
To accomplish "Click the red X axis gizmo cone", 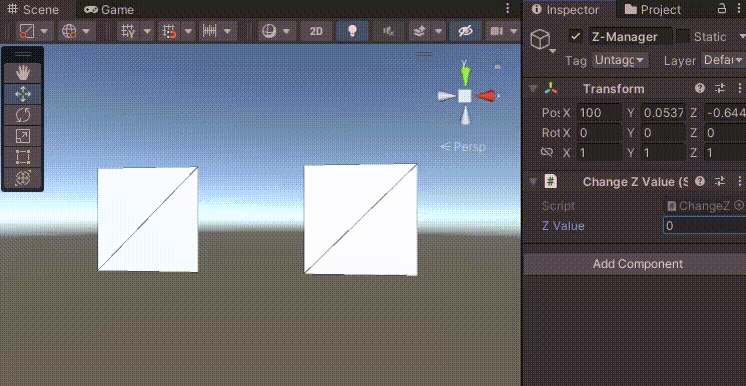I will [485, 96].
